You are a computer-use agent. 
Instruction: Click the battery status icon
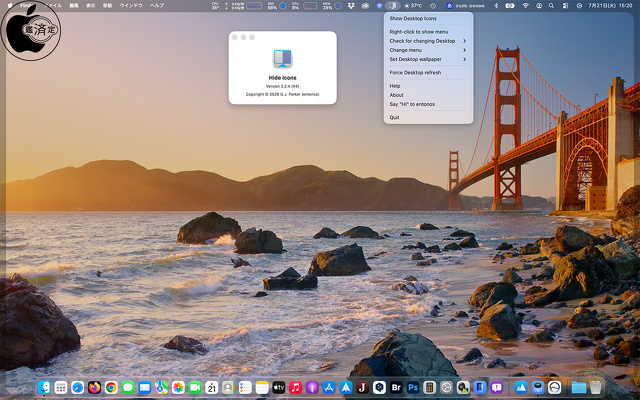pyautogui.click(x=510, y=6)
